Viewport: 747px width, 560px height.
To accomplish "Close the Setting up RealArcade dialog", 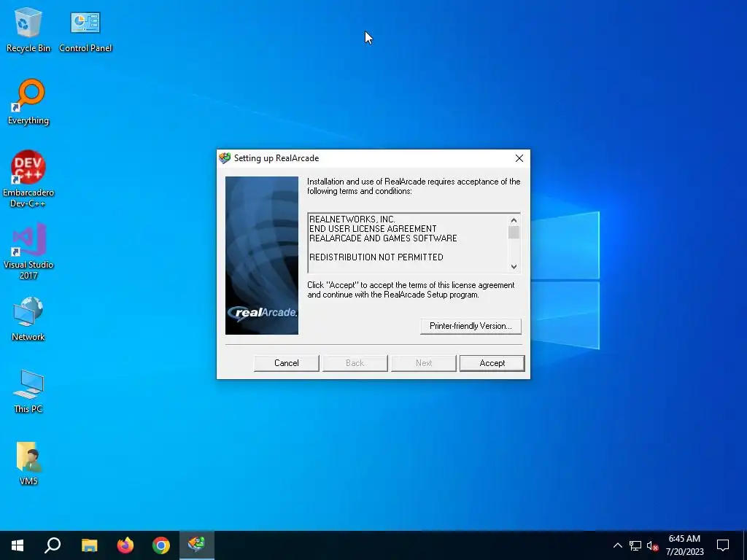I will click(x=519, y=158).
